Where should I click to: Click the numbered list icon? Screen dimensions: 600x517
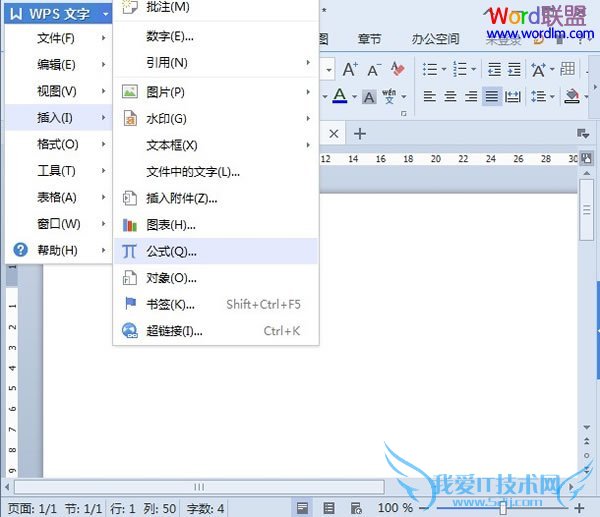coord(460,70)
